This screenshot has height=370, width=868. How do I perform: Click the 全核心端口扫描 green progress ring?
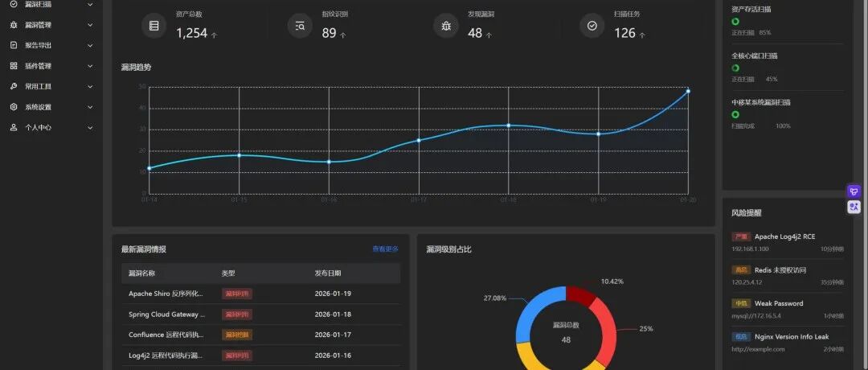click(x=735, y=68)
